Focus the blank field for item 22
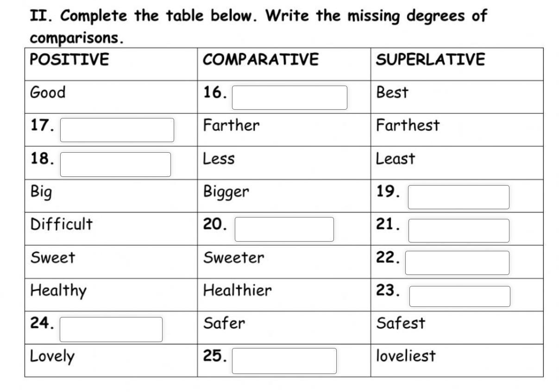Image resolution: width=559 pixels, height=392 pixels. (x=457, y=263)
